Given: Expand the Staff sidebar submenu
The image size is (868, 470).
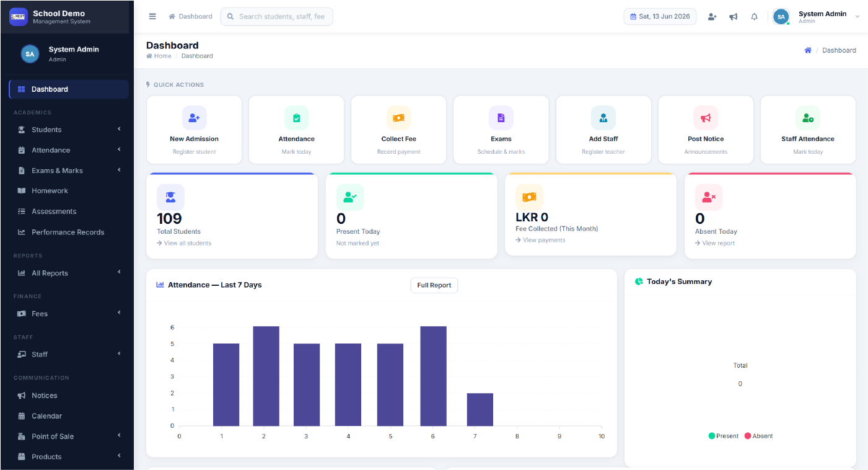Looking at the screenshot, I should [69, 354].
